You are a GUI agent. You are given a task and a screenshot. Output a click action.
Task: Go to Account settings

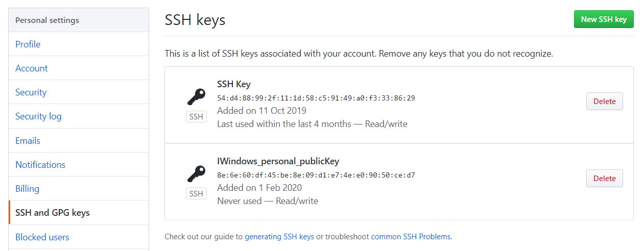click(32, 68)
